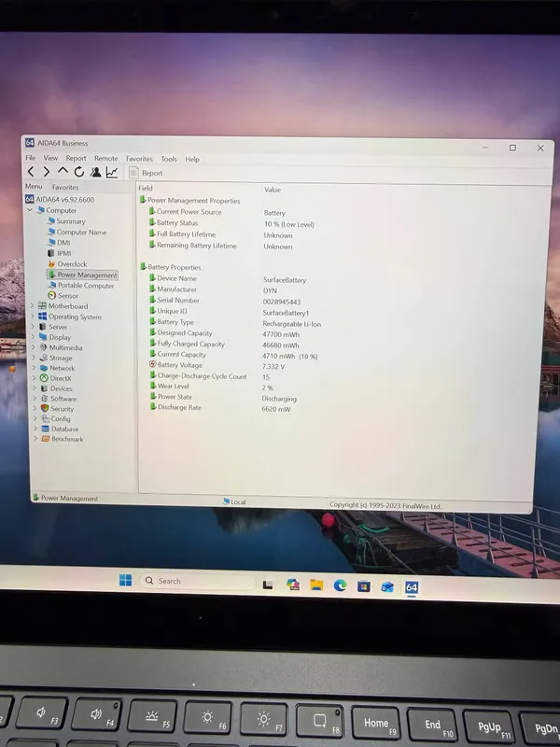Open the View menu
560x747 pixels.
[50, 158]
